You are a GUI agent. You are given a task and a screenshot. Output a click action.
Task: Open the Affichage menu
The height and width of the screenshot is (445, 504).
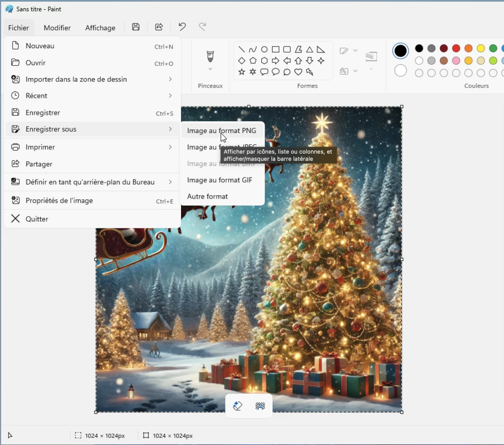(100, 28)
